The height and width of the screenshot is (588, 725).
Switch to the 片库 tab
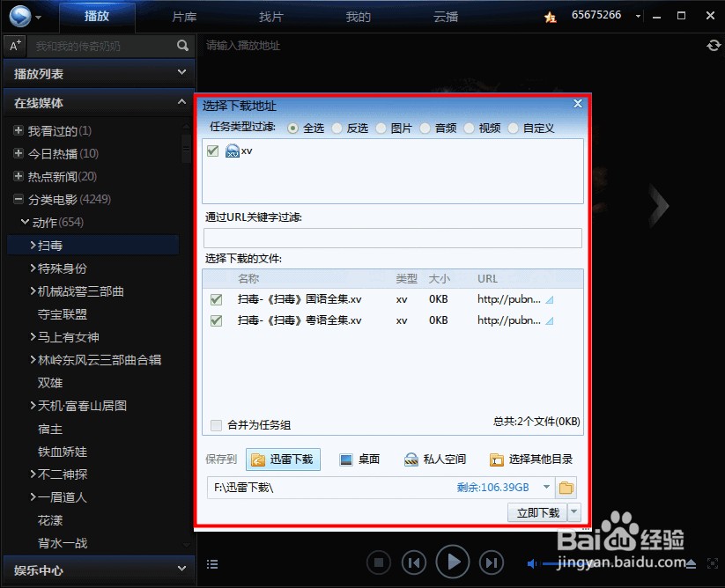click(184, 17)
